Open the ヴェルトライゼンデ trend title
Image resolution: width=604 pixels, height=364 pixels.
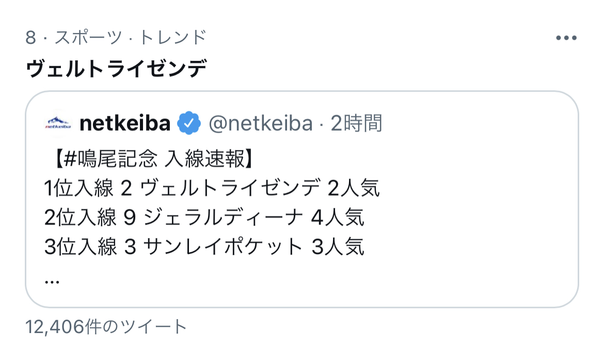click(116, 69)
